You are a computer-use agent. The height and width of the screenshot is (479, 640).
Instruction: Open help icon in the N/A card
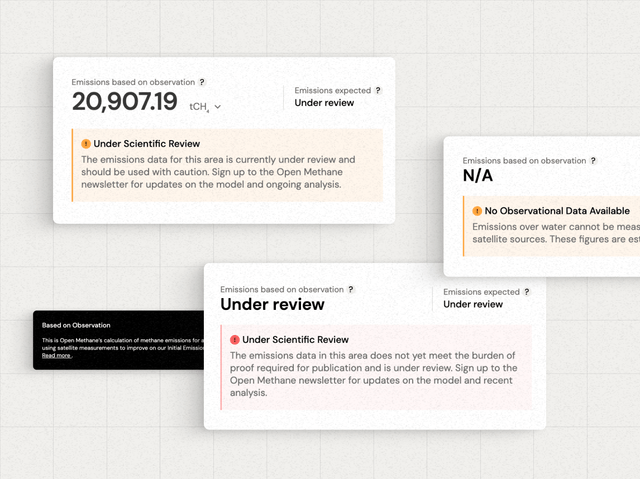point(593,160)
